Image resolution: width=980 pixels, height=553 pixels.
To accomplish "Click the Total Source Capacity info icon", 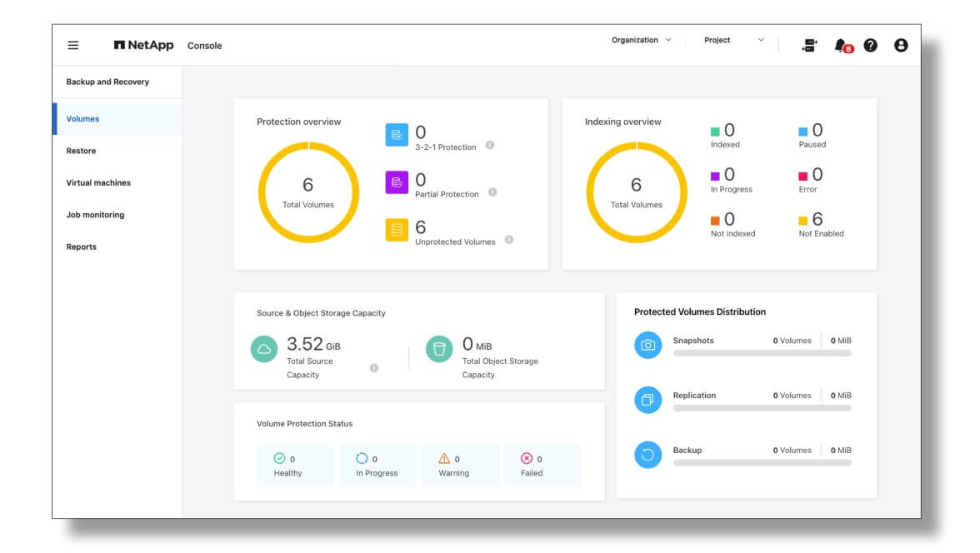I will click(374, 367).
